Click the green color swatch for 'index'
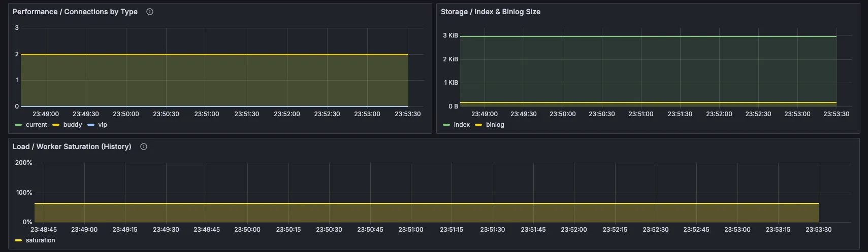Image resolution: width=868 pixels, height=252 pixels. tap(446, 125)
